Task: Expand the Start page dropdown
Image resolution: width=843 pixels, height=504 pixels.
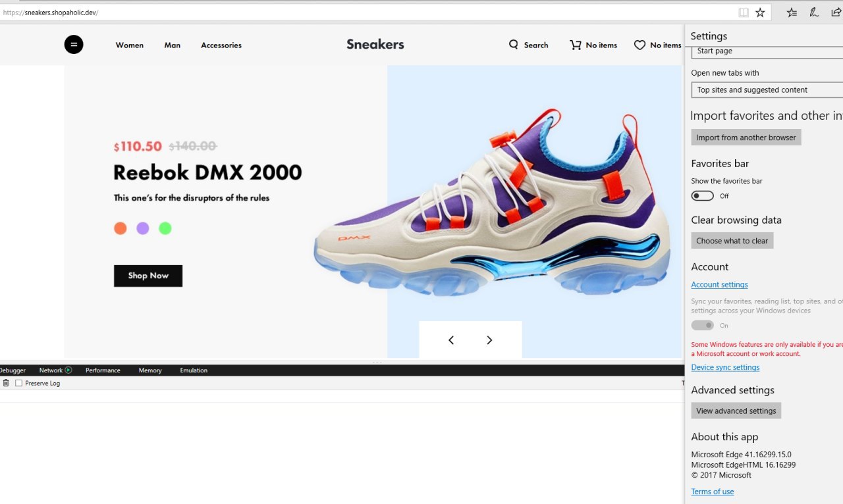Action: coord(767,51)
